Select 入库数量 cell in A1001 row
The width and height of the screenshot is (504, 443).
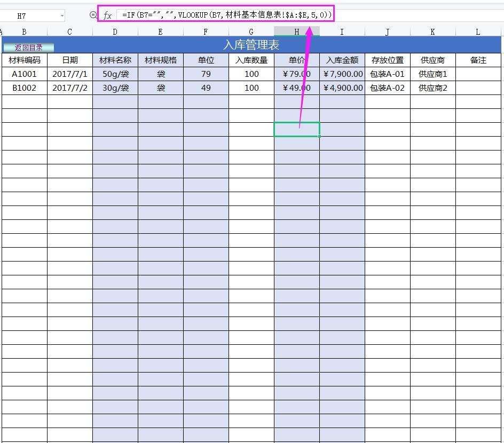click(251, 74)
